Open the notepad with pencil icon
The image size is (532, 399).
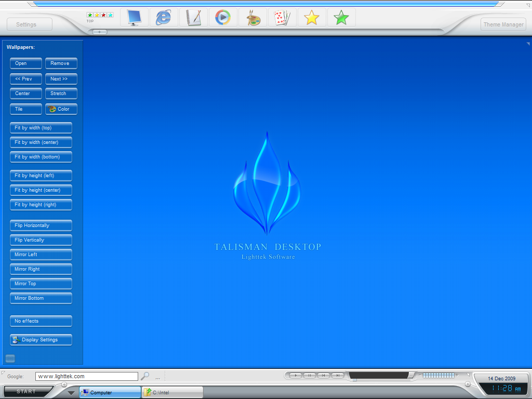[193, 18]
